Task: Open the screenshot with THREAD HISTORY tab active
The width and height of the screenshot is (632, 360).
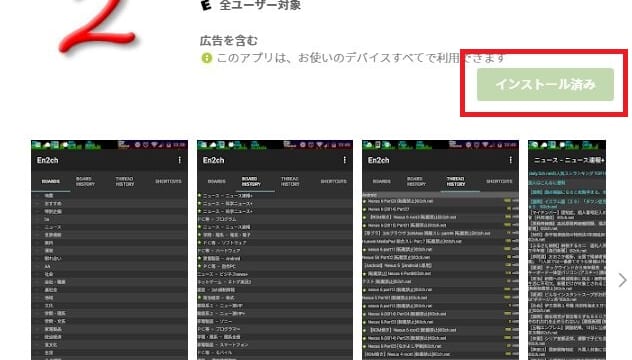Action: click(x=441, y=250)
